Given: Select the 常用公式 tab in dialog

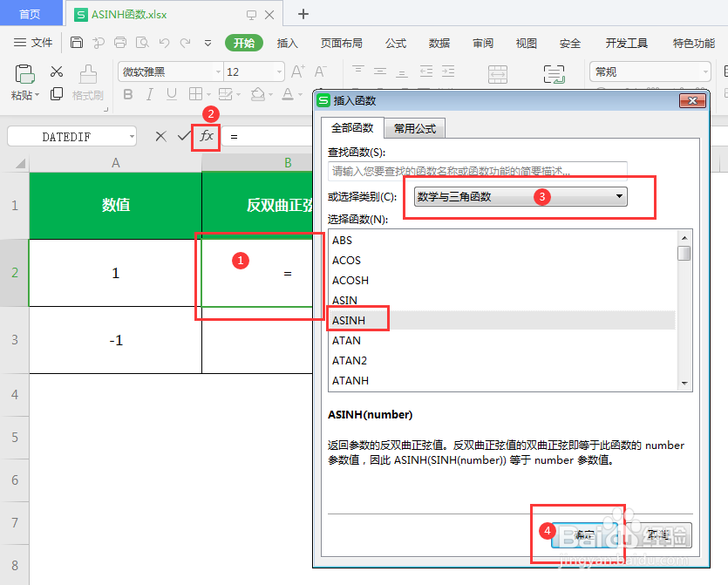Looking at the screenshot, I should [415, 129].
